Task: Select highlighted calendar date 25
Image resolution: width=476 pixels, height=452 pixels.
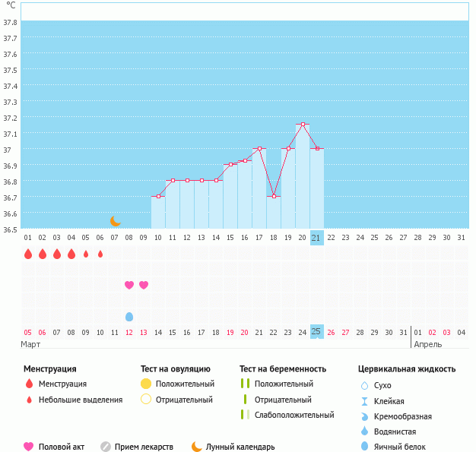Action: pos(316,332)
